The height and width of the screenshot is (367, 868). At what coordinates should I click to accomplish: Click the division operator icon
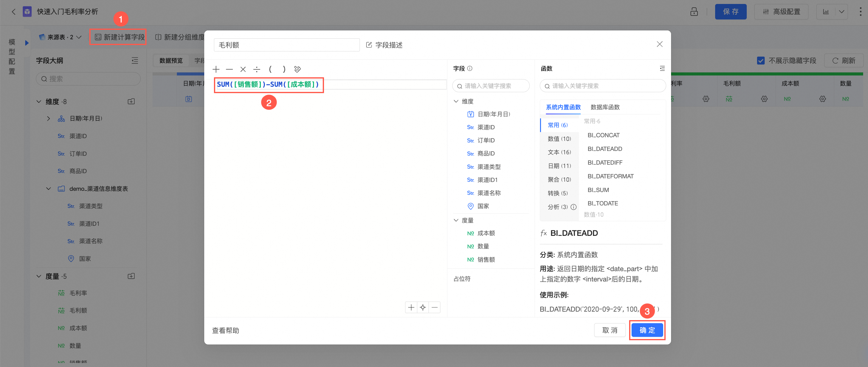click(257, 69)
